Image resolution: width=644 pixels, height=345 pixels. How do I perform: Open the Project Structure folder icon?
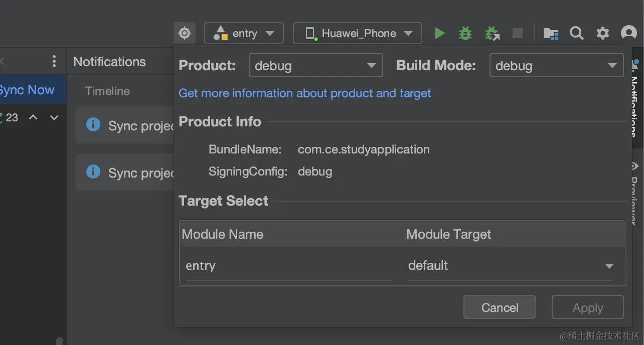[x=551, y=34]
